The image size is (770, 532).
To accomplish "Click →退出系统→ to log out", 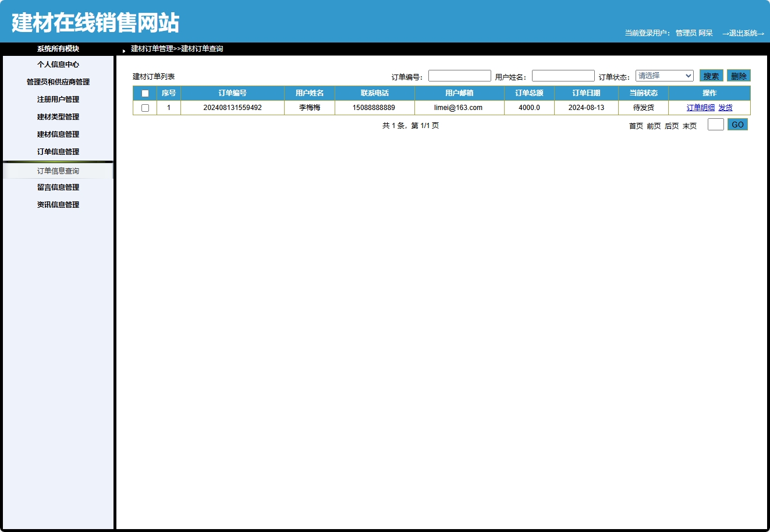I will click(744, 34).
